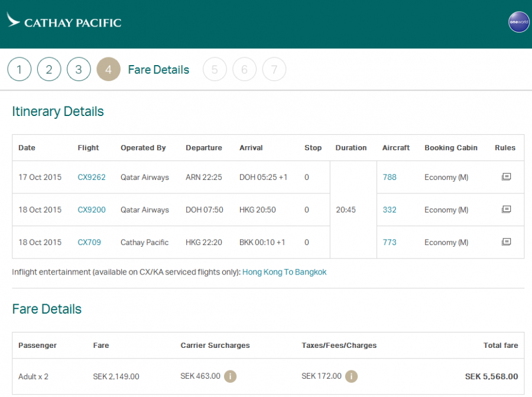
Task: Open flight CX9200 details link
Action: click(x=92, y=210)
